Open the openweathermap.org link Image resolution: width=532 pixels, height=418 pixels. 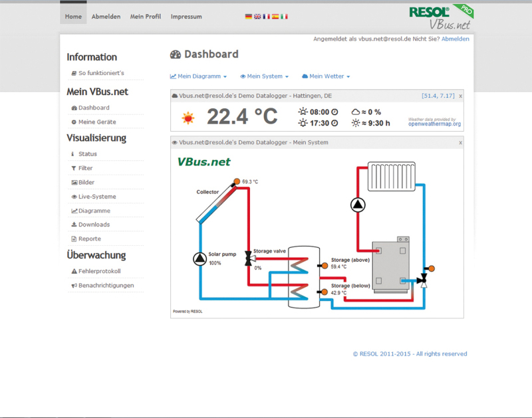coord(434,124)
